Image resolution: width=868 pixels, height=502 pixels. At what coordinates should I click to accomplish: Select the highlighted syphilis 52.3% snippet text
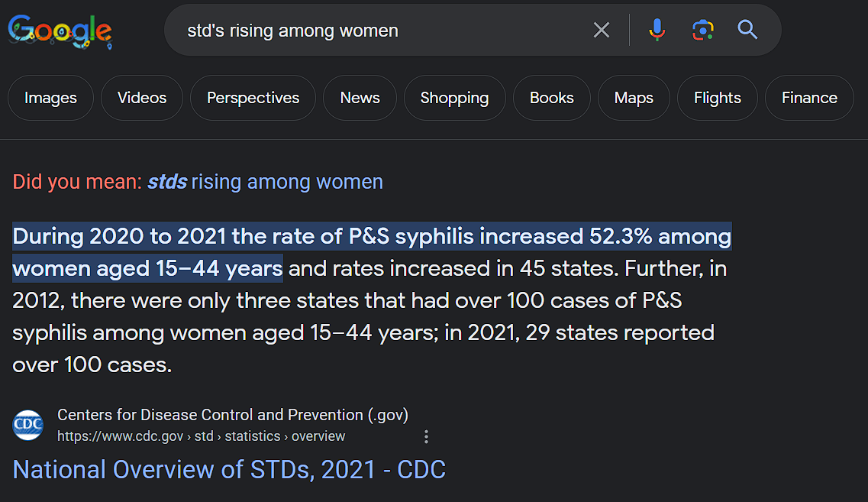372,252
